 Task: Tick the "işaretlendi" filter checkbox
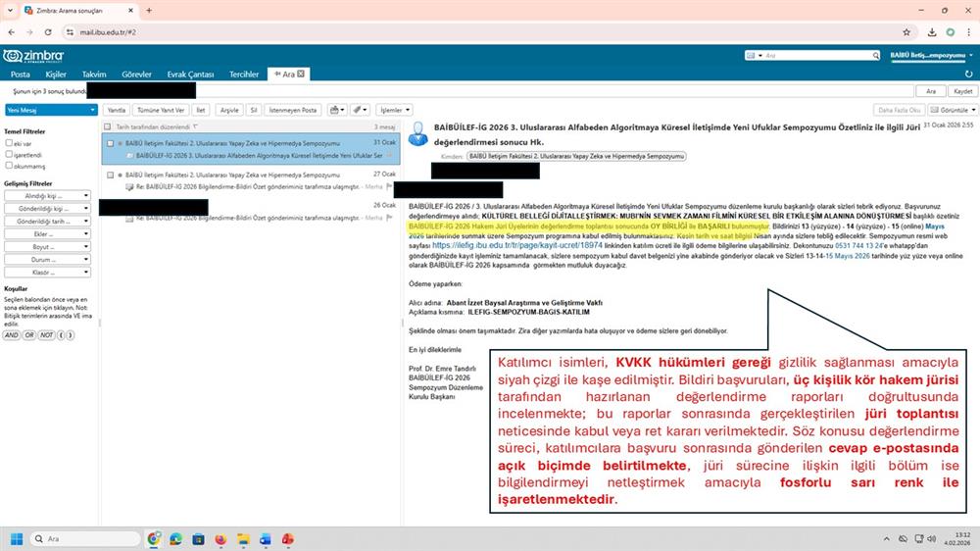(9, 154)
